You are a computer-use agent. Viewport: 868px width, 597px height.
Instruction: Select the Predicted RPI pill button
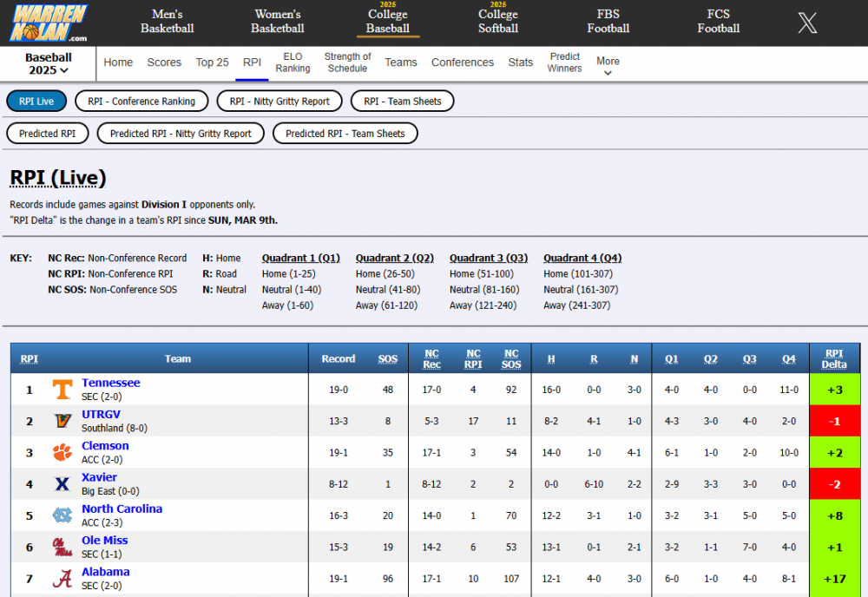tap(48, 134)
